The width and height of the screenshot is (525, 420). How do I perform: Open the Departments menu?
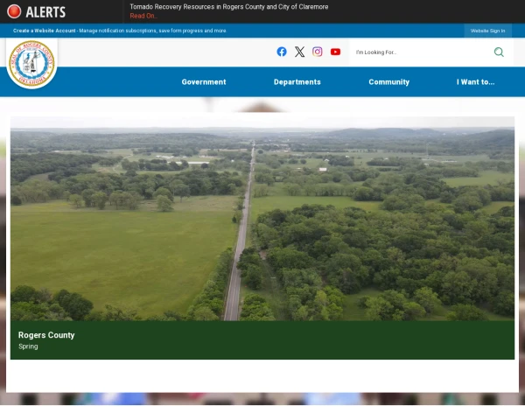[x=297, y=82]
